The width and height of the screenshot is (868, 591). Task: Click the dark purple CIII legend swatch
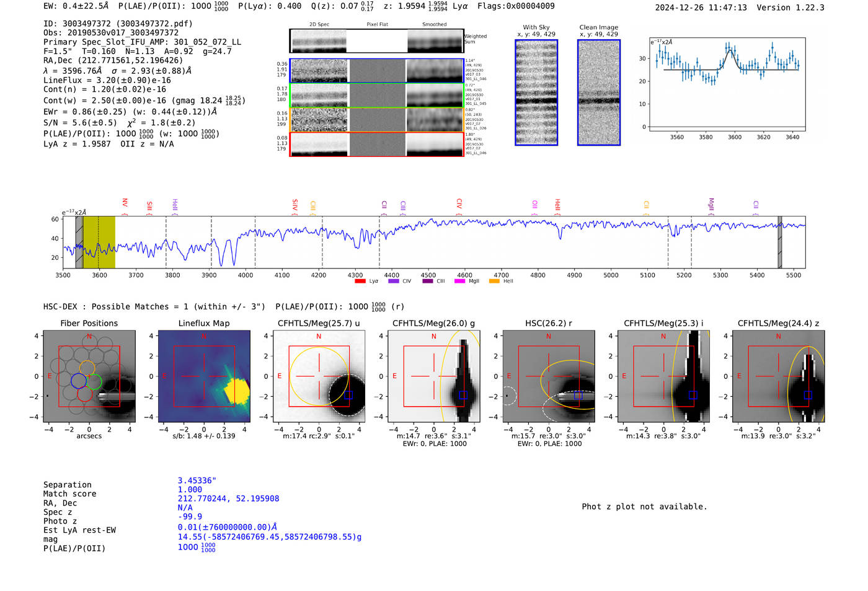(427, 282)
